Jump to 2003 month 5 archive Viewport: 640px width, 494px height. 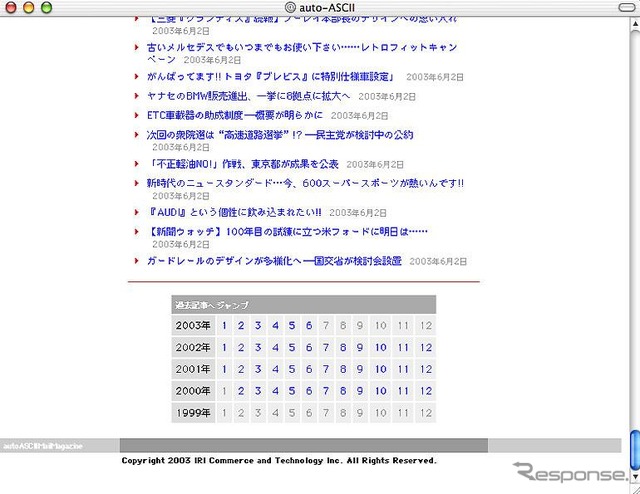coord(292,325)
